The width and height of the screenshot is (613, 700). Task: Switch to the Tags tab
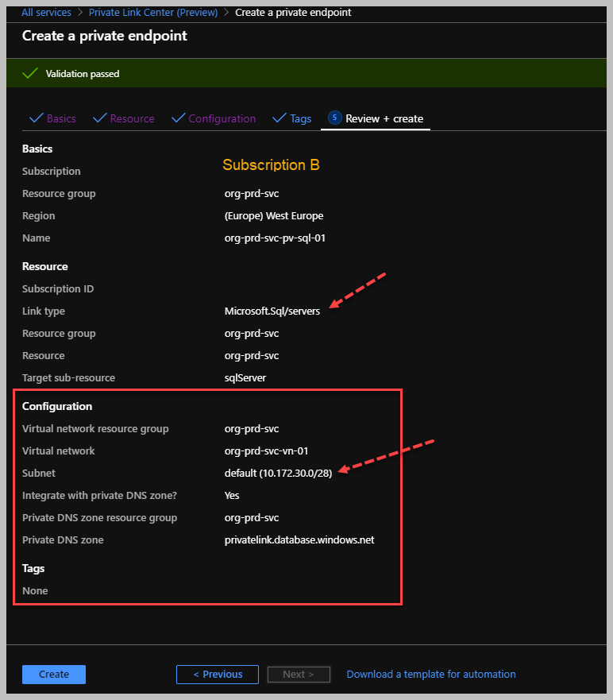[301, 118]
